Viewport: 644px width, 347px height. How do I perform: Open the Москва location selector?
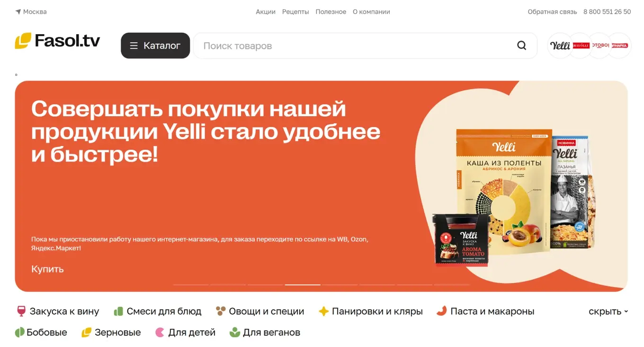click(x=31, y=11)
